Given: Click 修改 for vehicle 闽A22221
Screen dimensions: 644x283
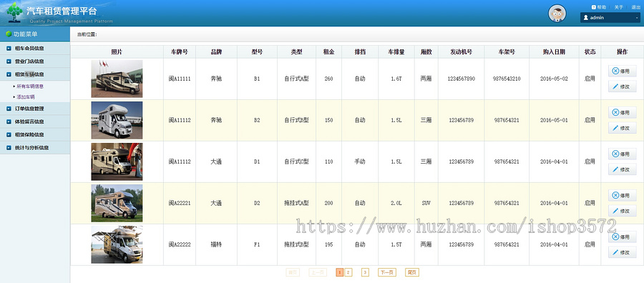Looking at the screenshot, I should 622,211.
